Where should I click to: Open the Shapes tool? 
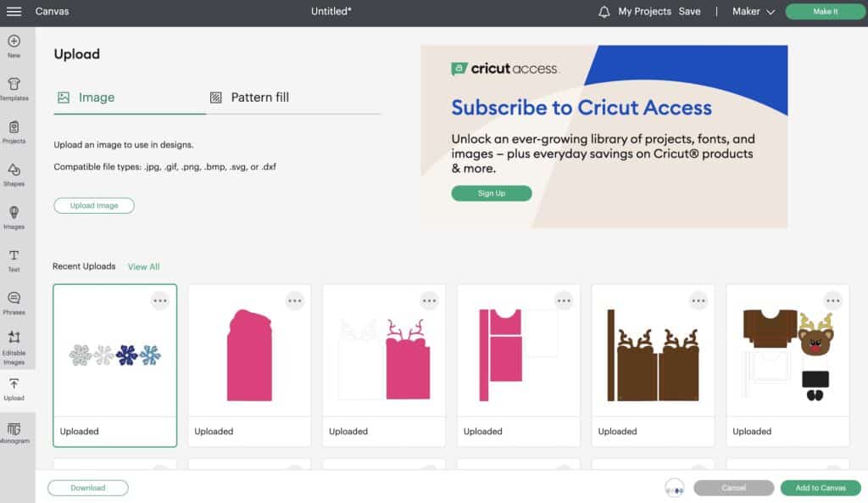coord(14,175)
